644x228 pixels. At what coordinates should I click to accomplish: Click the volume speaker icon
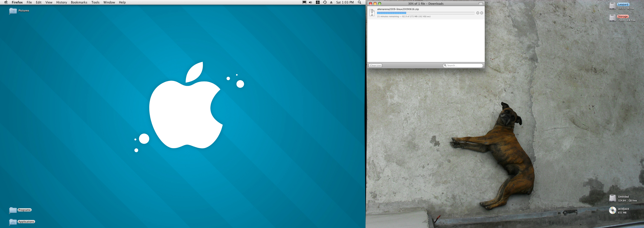point(310,2)
